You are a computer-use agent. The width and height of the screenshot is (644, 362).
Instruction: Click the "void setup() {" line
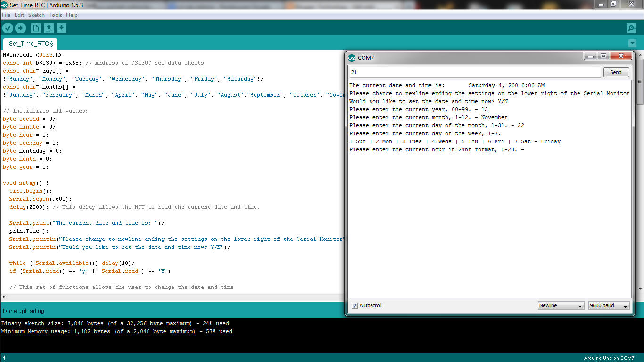26,183
